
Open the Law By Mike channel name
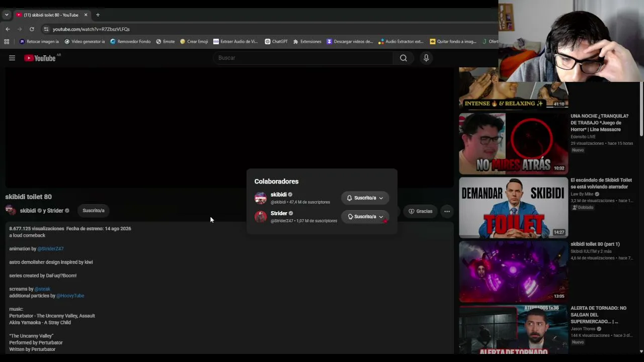coord(582,194)
